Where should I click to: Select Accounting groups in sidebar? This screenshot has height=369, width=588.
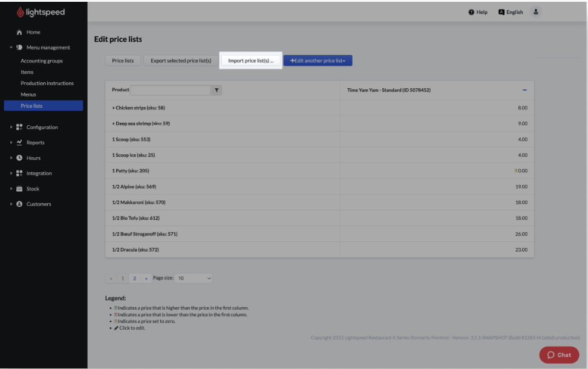coord(42,61)
